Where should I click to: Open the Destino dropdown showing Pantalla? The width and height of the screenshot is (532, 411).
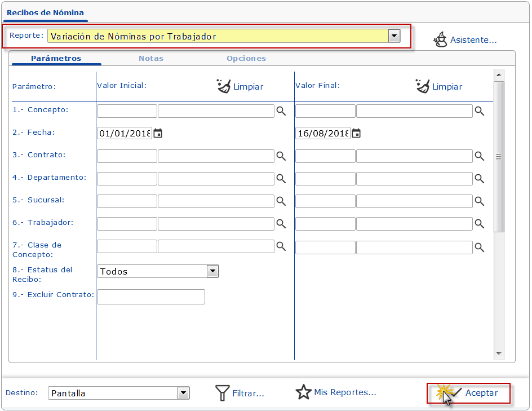pyautogui.click(x=183, y=393)
